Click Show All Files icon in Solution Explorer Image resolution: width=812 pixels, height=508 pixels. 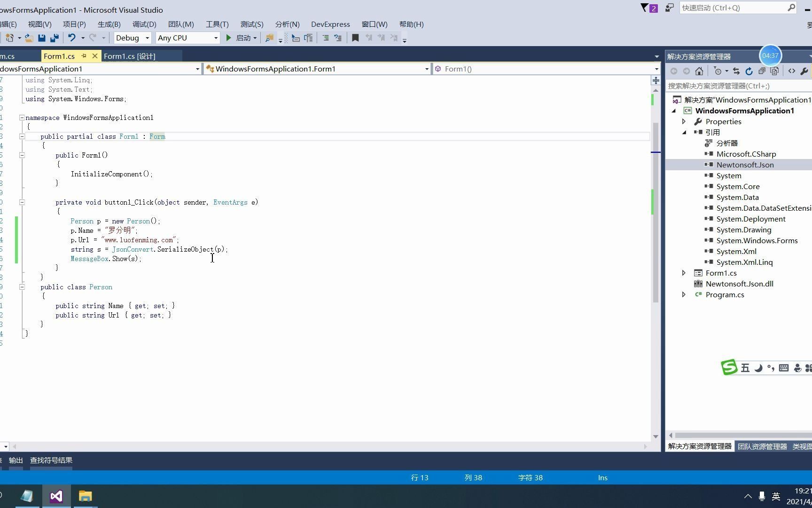[774, 71]
